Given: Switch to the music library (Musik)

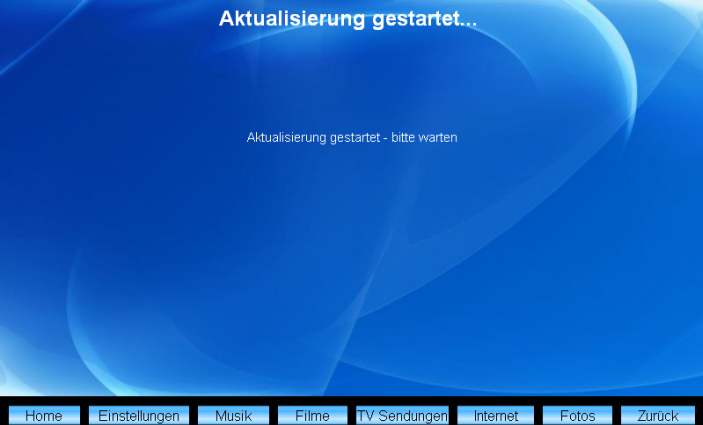Looking at the screenshot, I should coord(233,415).
